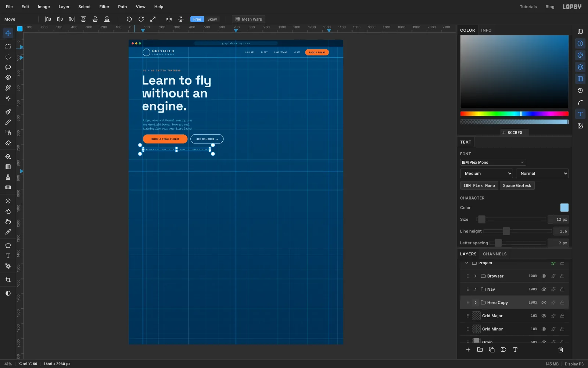This screenshot has width=588, height=368.
Task: Select the Skew transform mode
Action: [212, 19]
